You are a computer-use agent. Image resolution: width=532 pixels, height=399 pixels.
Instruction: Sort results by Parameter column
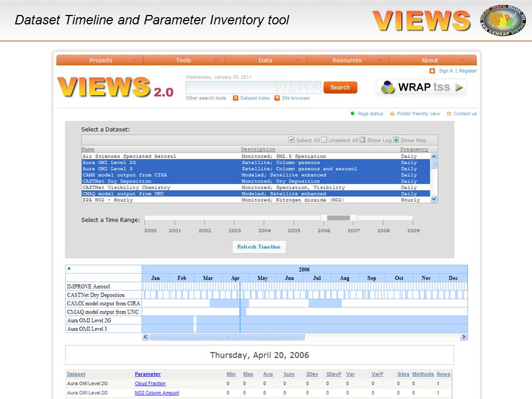tap(147, 374)
